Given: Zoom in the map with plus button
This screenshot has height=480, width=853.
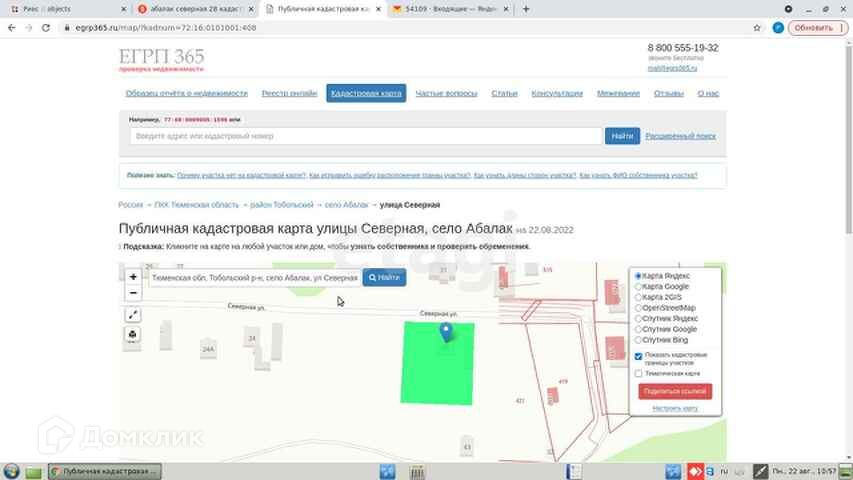Looking at the screenshot, I should click(x=133, y=276).
